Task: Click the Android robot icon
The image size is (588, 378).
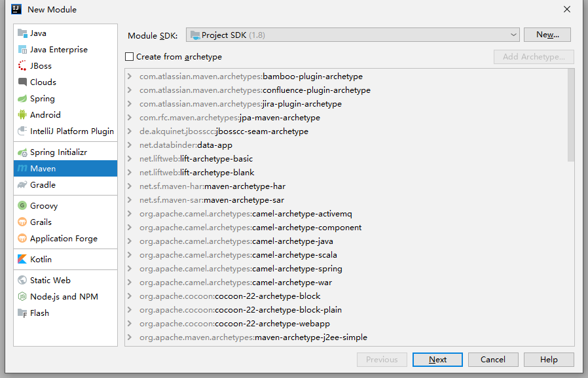Action: 22,114
